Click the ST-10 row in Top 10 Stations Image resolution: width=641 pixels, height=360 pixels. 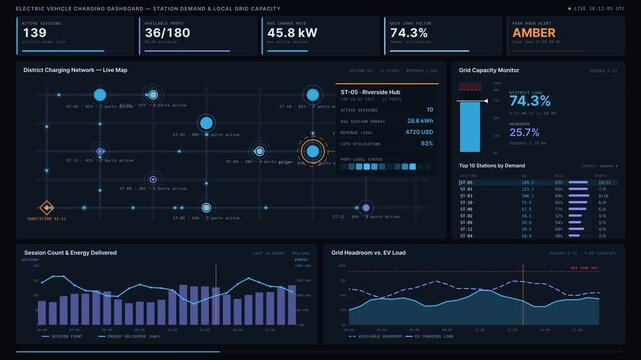(538, 203)
